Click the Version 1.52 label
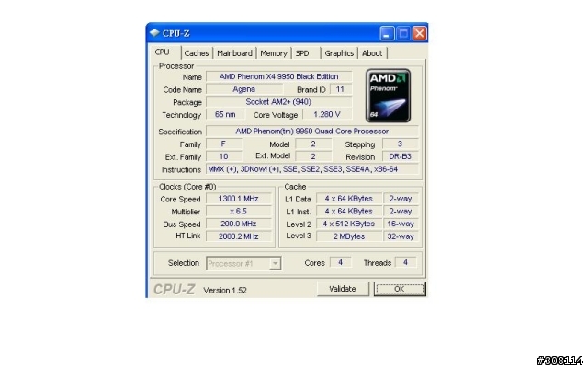The height and width of the screenshot is (368, 588). click(225, 291)
